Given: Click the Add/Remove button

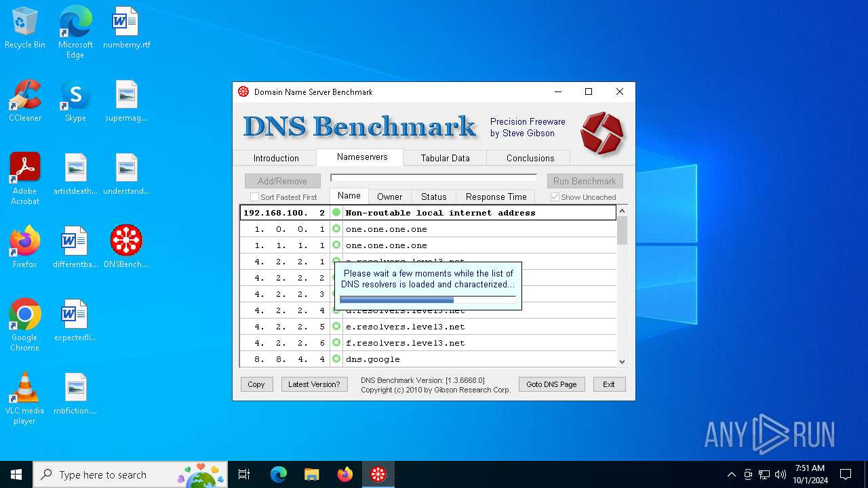Looking at the screenshot, I should click(x=282, y=181).
